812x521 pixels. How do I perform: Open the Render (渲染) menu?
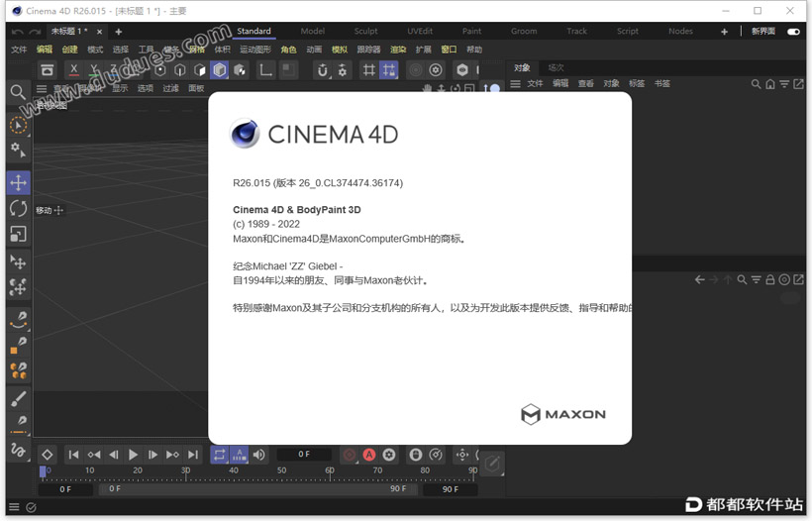point(398,50)
